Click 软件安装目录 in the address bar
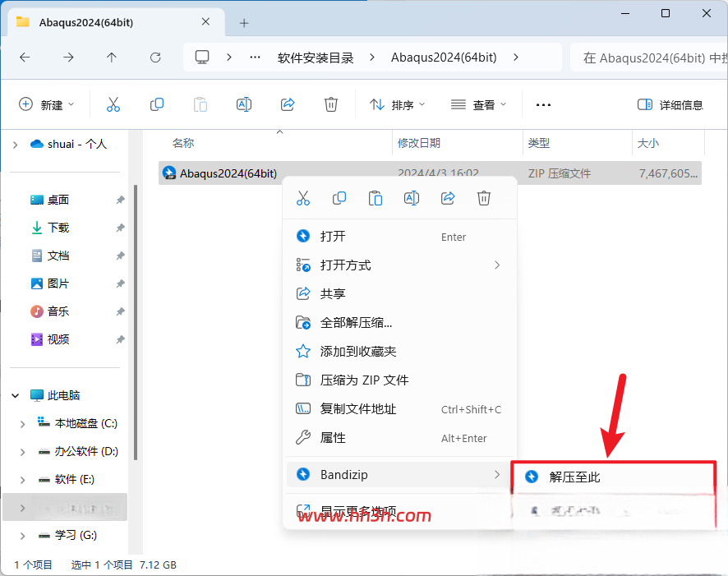 (316, 58)
